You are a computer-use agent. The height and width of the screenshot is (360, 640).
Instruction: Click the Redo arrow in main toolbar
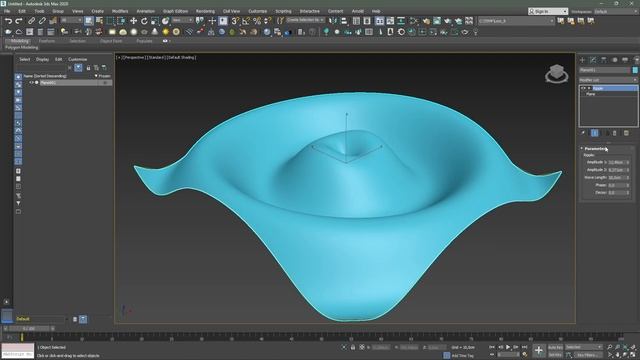coord(19,21)
